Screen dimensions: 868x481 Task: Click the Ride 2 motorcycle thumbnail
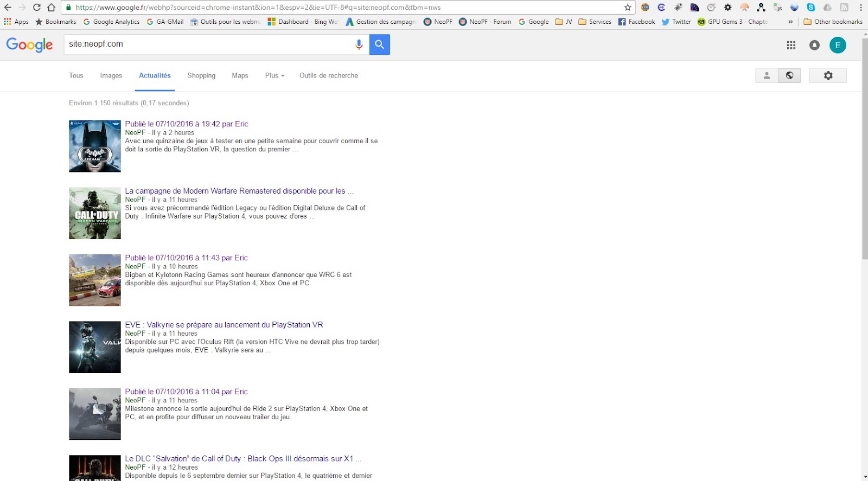tap(95, 414)
